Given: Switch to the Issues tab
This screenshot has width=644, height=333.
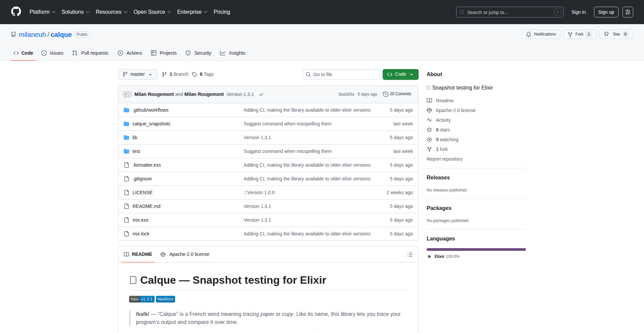Looking at the screenshot, I should tap(52, 53).
